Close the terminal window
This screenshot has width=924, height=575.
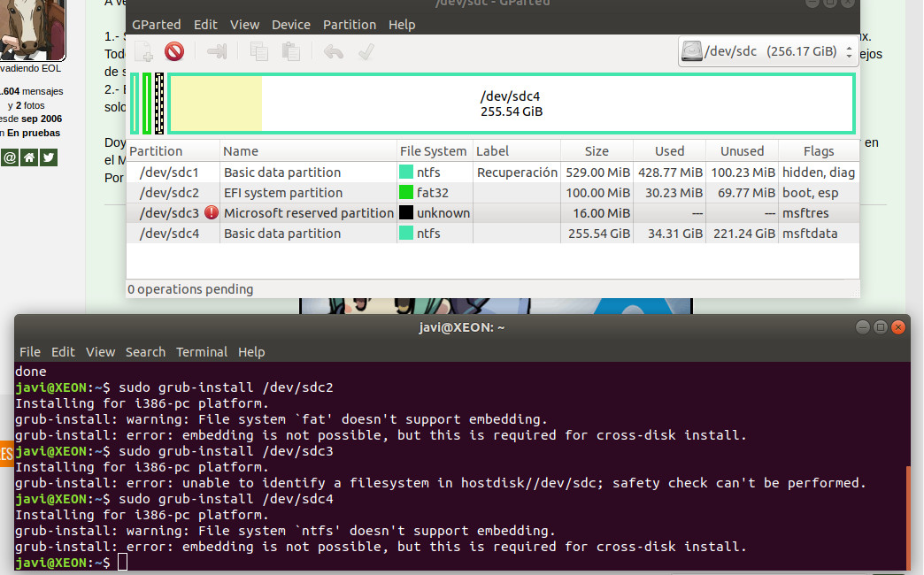click(x=898, y=327)
